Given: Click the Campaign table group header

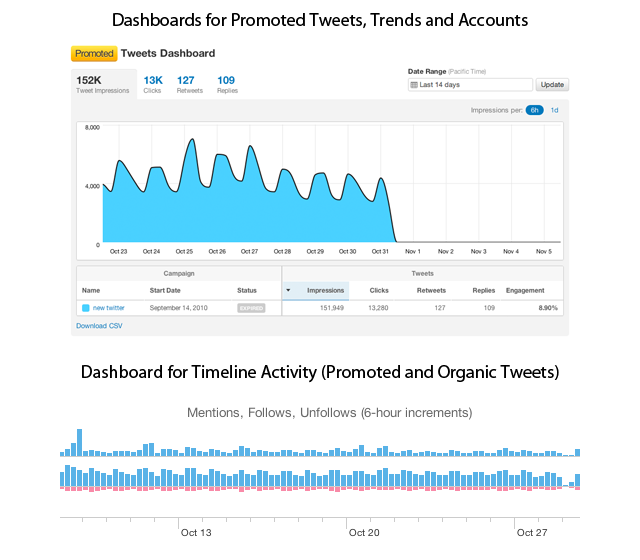Looking at the screenshot, I should (179, 273).
